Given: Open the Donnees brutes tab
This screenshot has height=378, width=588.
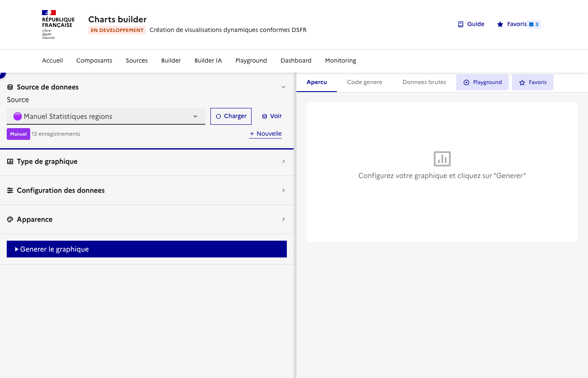Looking at the screenshot, I should pyautogui.click(x=424, y=82).
